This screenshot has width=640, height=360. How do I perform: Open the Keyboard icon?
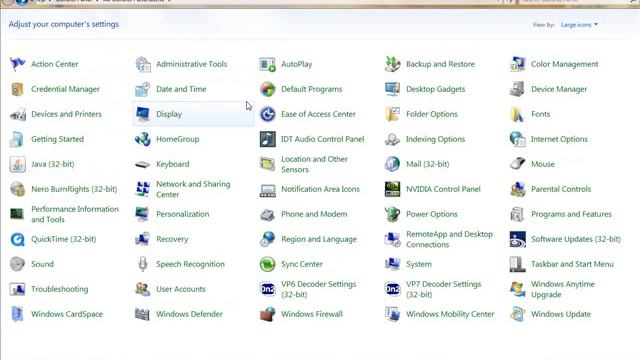142,164
